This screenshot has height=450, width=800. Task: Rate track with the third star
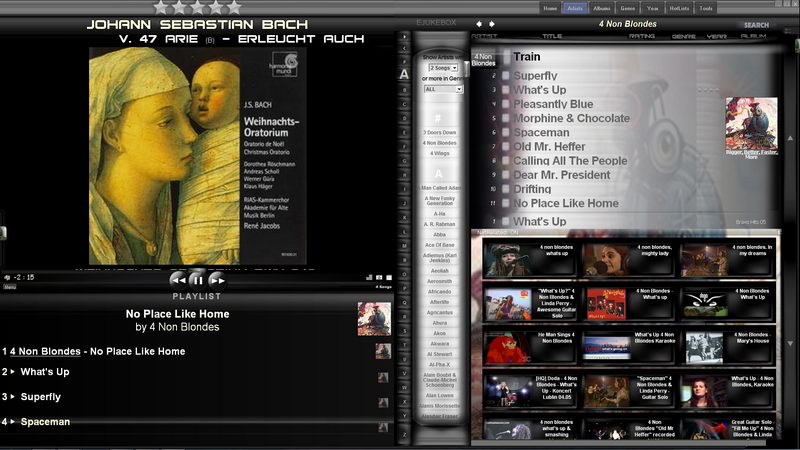click(197, 7)
